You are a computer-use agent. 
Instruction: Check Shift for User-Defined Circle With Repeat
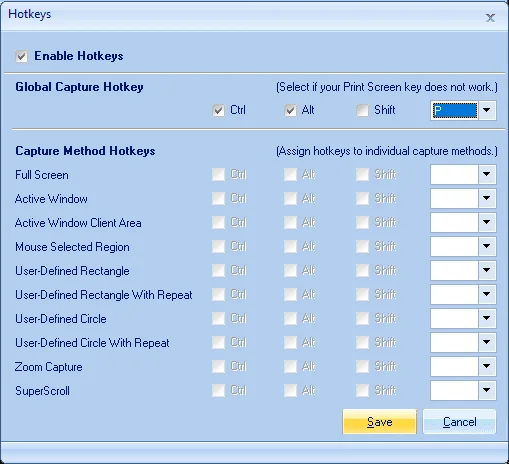point(362,342)
